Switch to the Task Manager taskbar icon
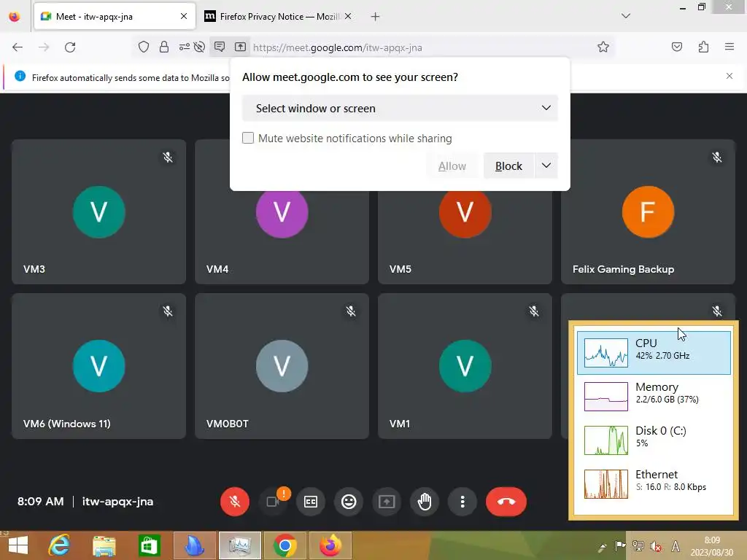This screenshot has height=560, width=747. (239, 545)
